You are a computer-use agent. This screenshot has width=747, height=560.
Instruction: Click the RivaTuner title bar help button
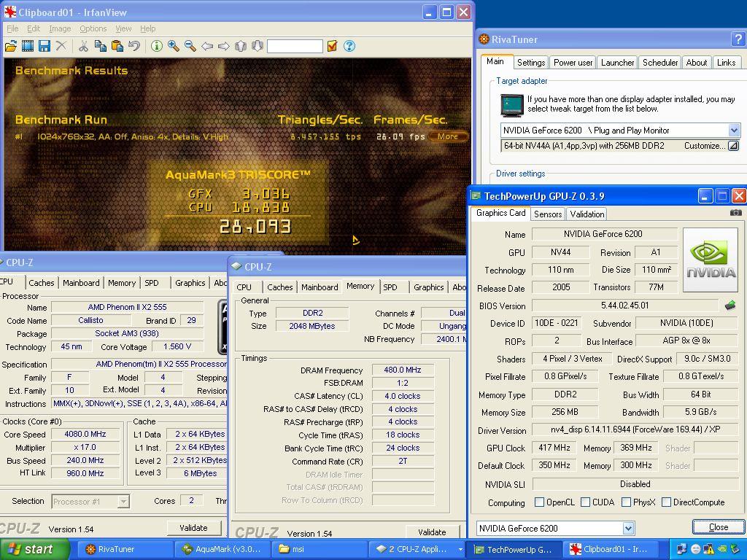738,39
